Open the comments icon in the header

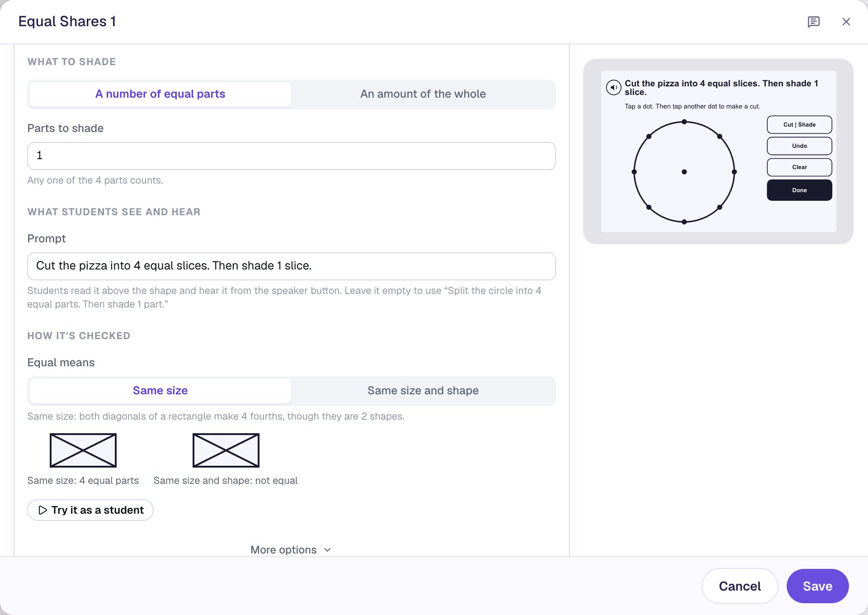coord(813,22)
